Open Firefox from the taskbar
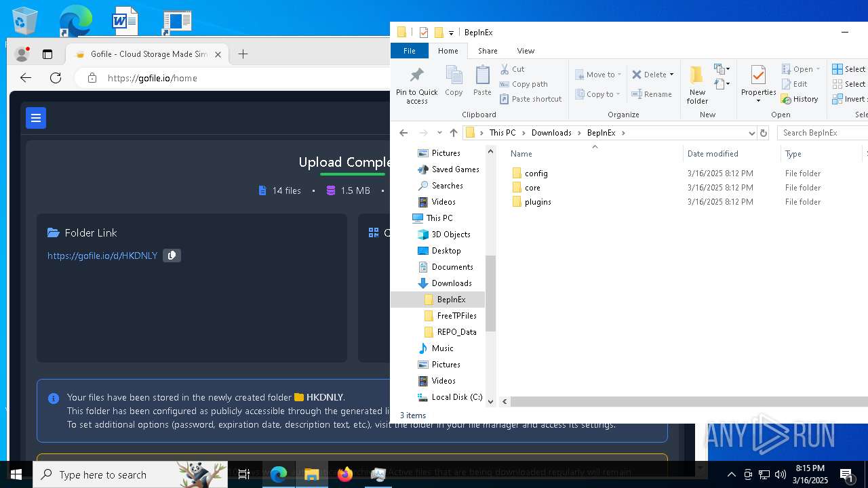868x488 pixels. click(x=345, y=474)
